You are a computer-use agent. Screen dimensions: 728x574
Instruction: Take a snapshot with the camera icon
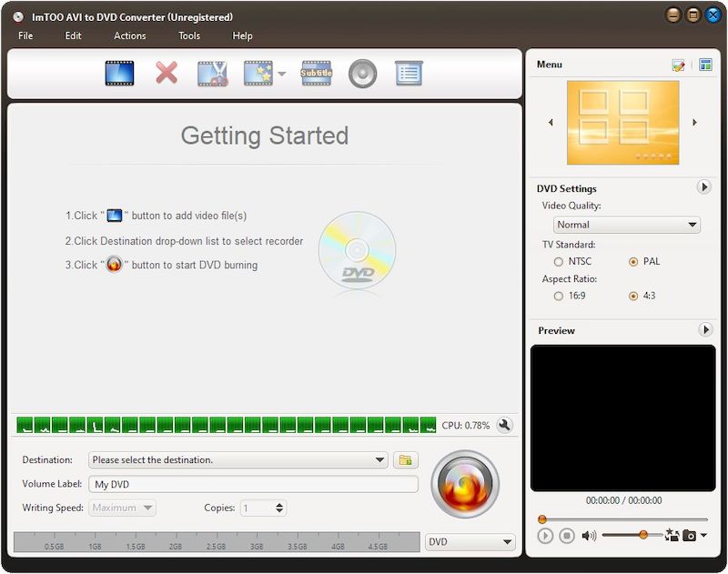(689, 536)
